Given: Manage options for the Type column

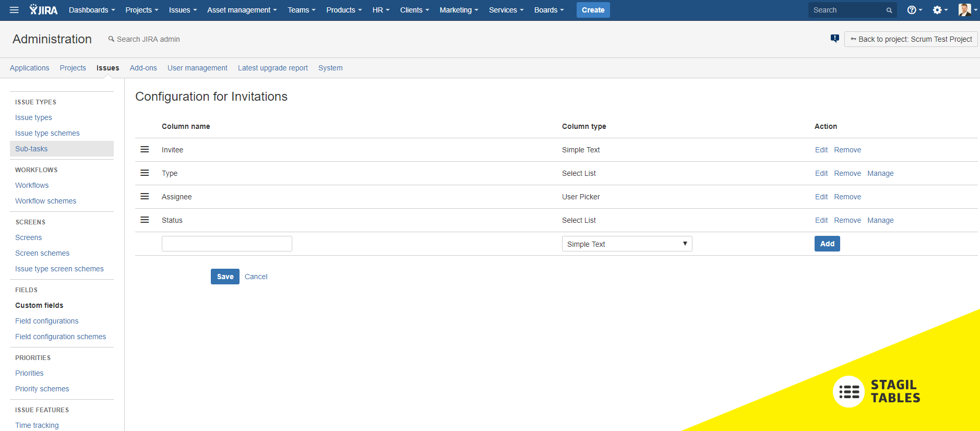Looking at the screenshot, I should [880, 173].
